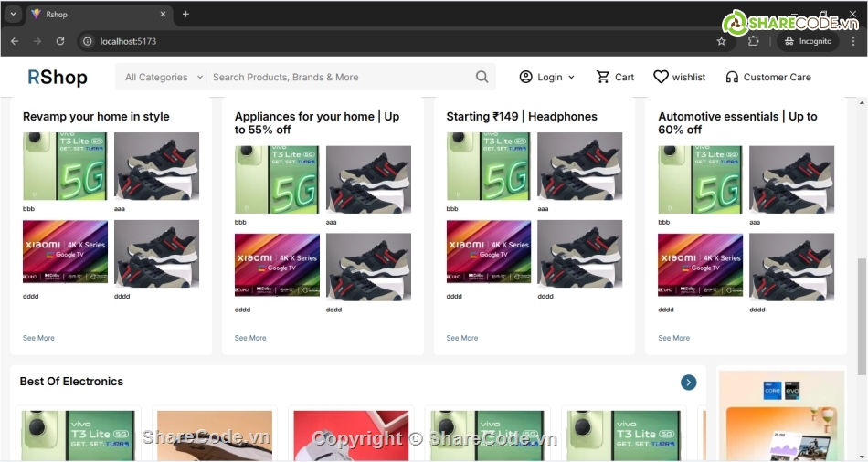This screenshot has width=868, height=462.
Task: Click See More under Headphones card
Action: (x=462, y=338)
